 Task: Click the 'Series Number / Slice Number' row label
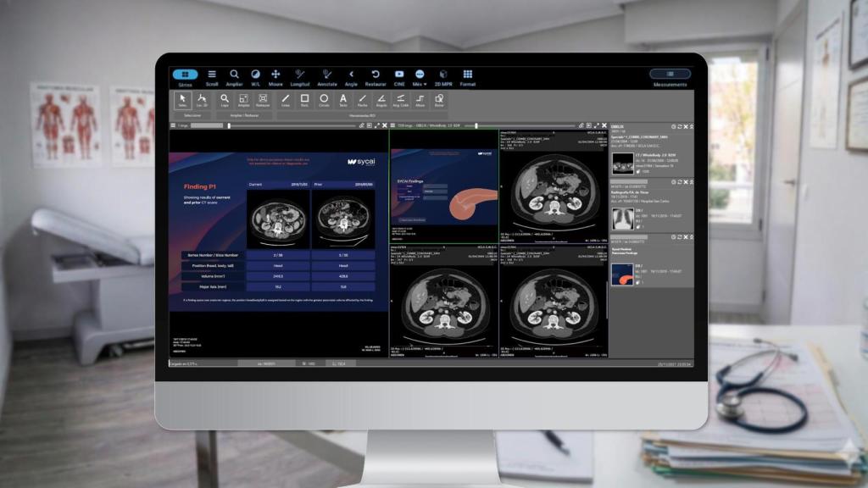213,255
